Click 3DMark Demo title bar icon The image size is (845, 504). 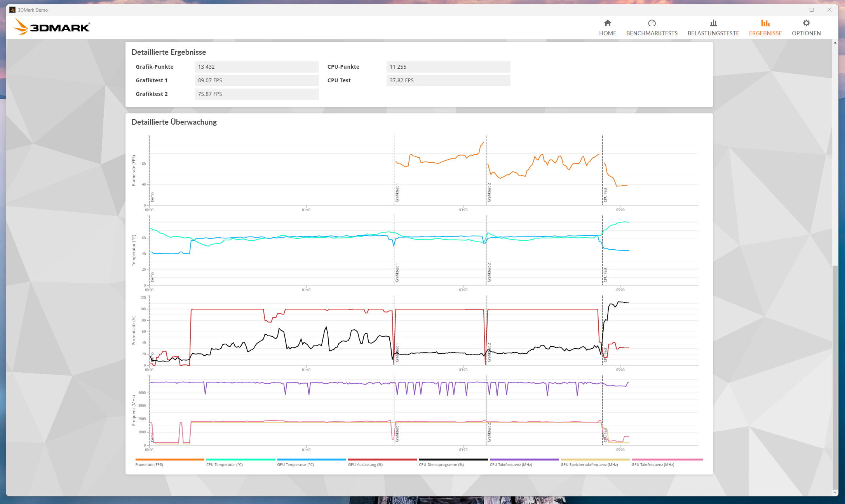(12, 10)
